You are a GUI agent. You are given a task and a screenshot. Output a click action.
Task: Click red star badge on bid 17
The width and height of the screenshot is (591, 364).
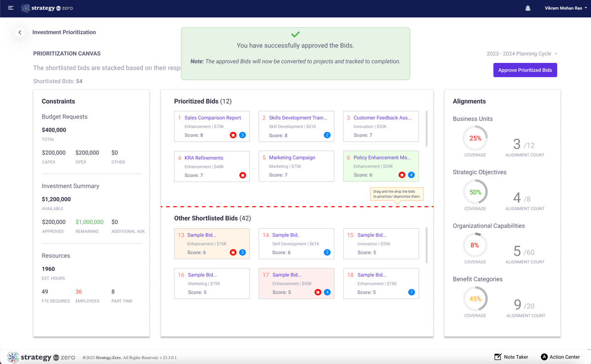[318, 292]
